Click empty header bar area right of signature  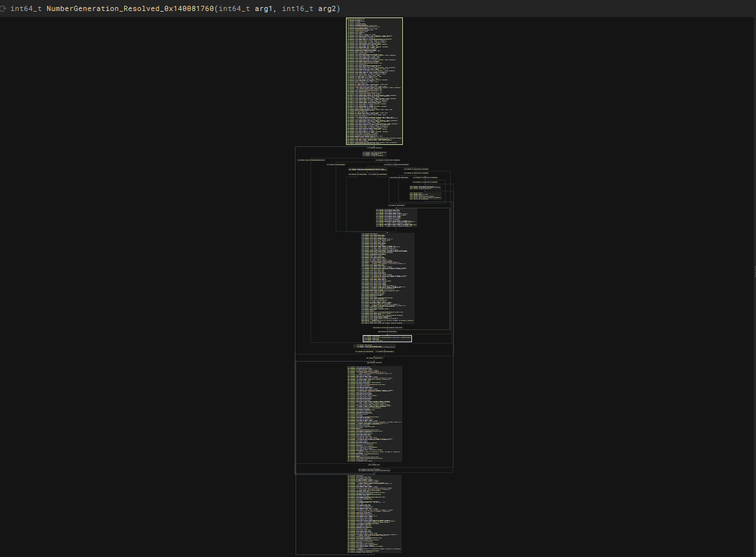pos(550,8)
